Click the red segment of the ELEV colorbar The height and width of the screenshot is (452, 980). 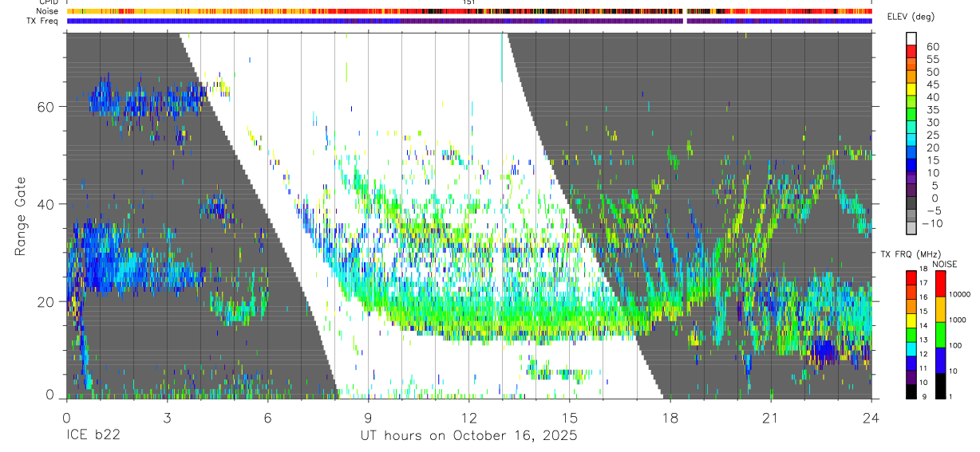[x=911, y=52]
